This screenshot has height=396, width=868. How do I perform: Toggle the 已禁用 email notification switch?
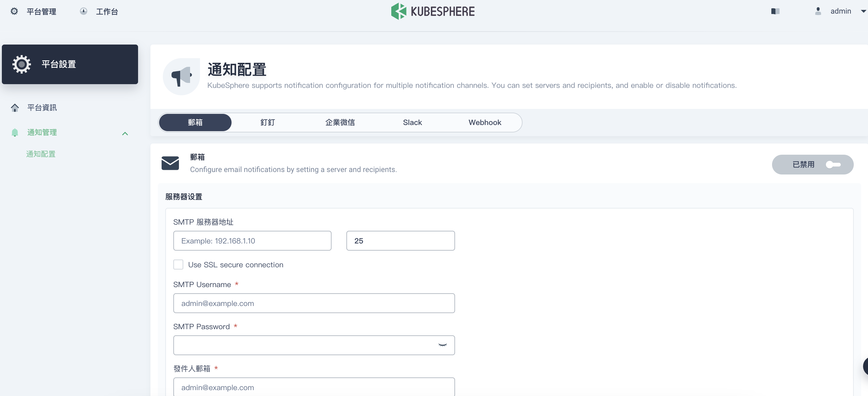tap(833, 165)
